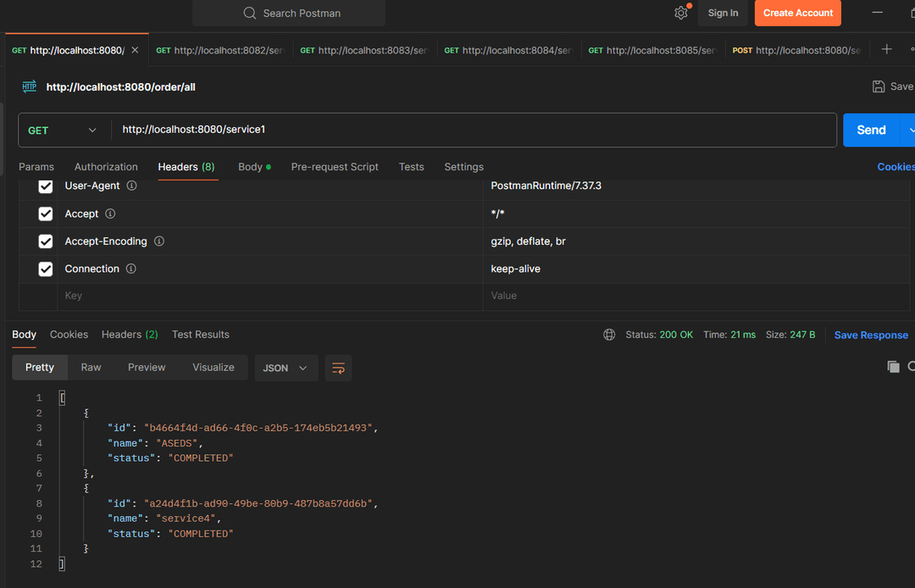
Task: Click the blue Send button
Action: point(870,130)
